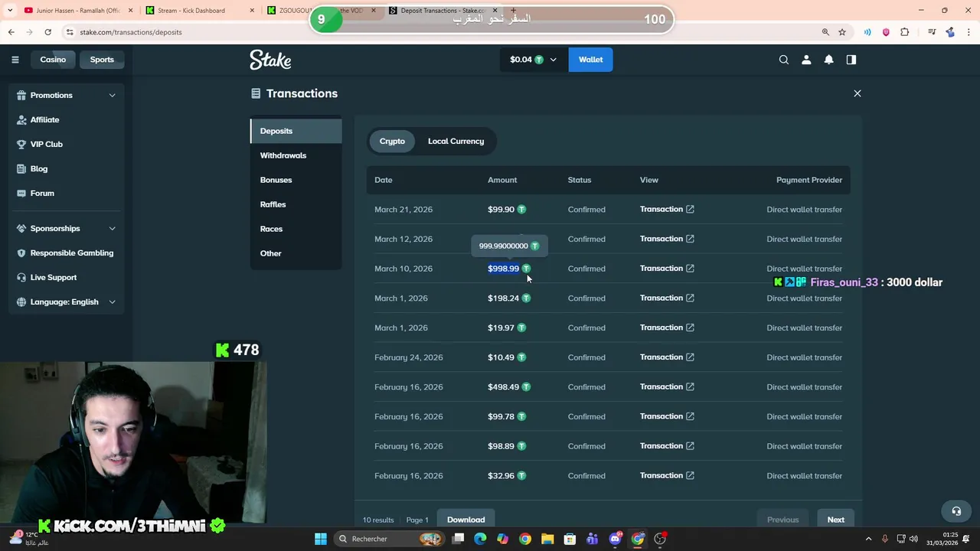Click the Amount column header
The height and width of the screenshot is (551, 980).
502,180
